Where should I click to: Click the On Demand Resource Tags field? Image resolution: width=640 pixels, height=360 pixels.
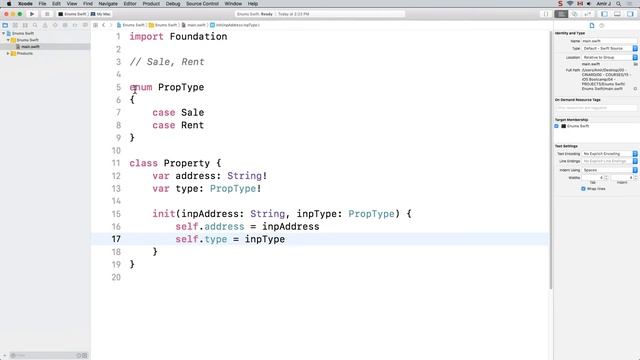(596, 108)
